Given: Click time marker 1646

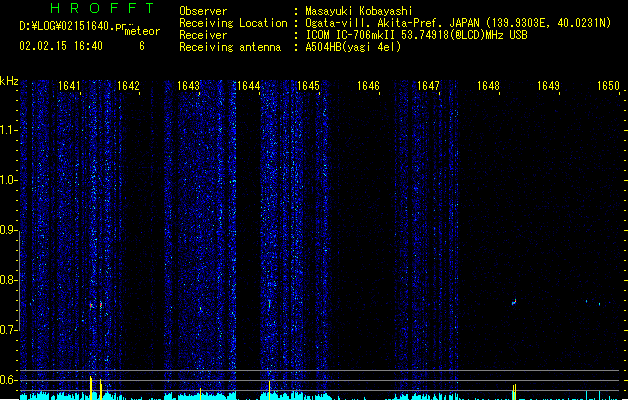Looking at the screenshot, I should click(x=368, y=86).
